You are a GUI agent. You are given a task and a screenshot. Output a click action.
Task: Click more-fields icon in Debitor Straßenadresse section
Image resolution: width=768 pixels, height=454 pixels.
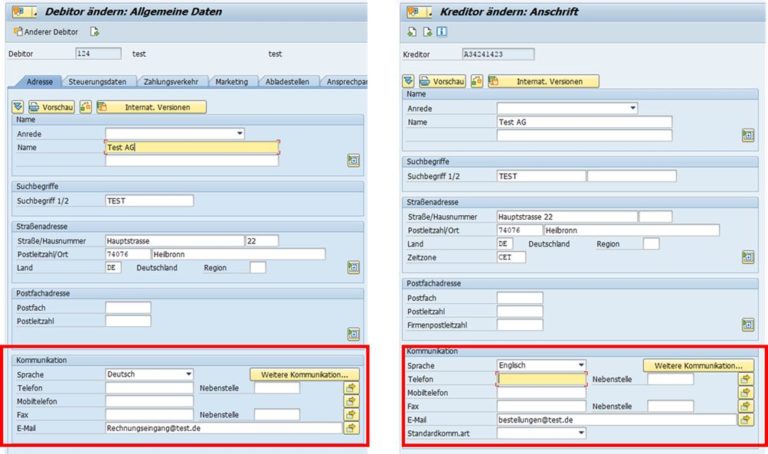pos(353,267)
